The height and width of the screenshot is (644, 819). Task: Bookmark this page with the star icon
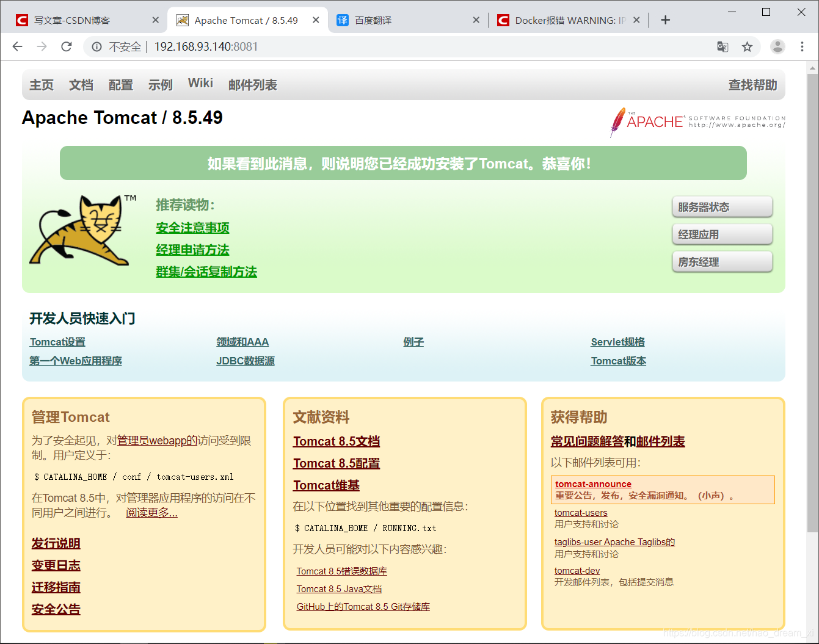click(747, 47)
